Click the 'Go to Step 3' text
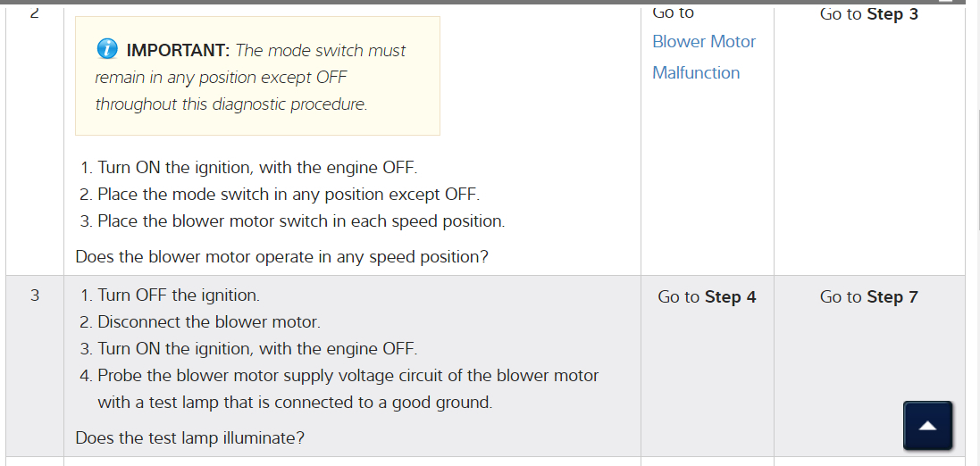980x466 pixels. [x=868, y=14]
